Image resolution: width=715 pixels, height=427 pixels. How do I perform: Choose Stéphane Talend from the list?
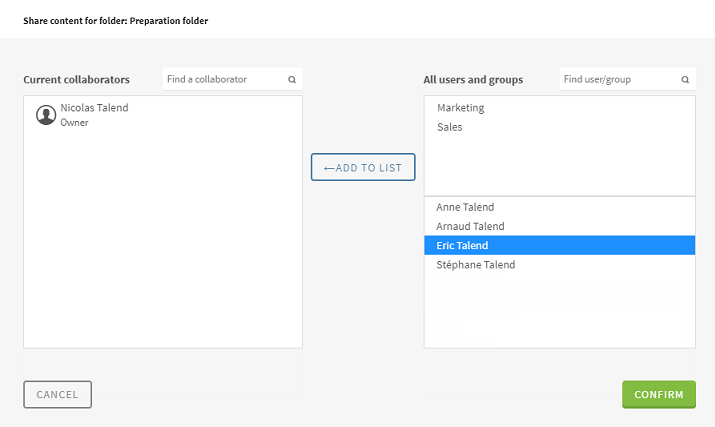[476, 265]
